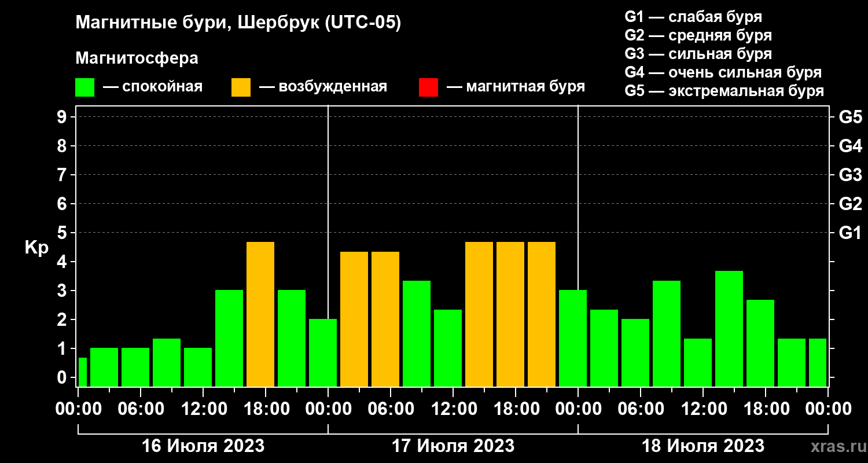Viewport: 868px width, 463px height.
Task: Select the green bar just left of 16 July's orange bar
Action: pyautogui.click(x=229, y=338)
